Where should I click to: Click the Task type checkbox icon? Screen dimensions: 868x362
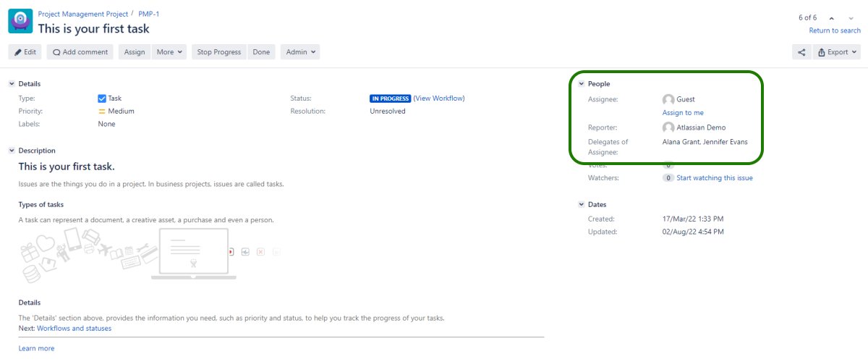(102, 98)
